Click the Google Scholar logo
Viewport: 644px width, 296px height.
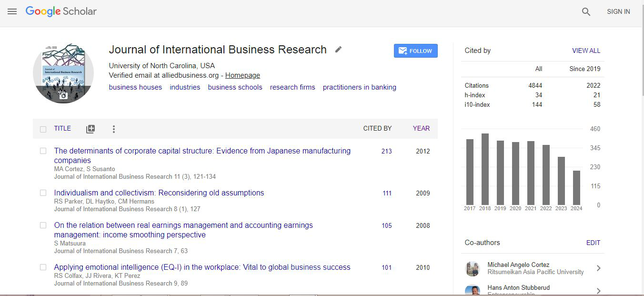[61, 11]
